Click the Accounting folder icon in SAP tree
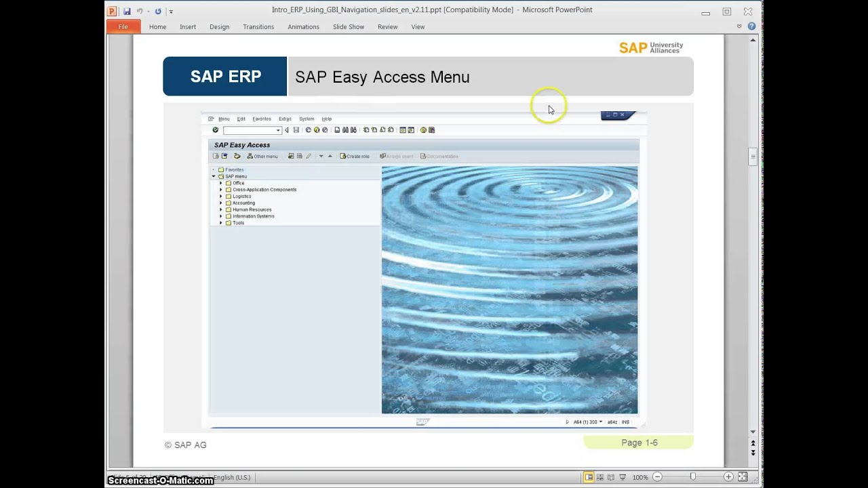868x488 pixels. pyautogui.click(x=229, y=203)
